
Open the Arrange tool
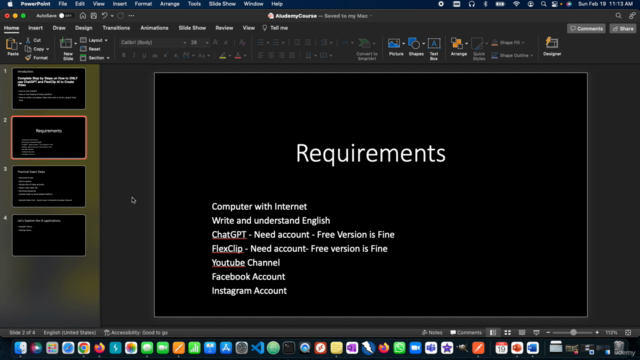point(458,47)
